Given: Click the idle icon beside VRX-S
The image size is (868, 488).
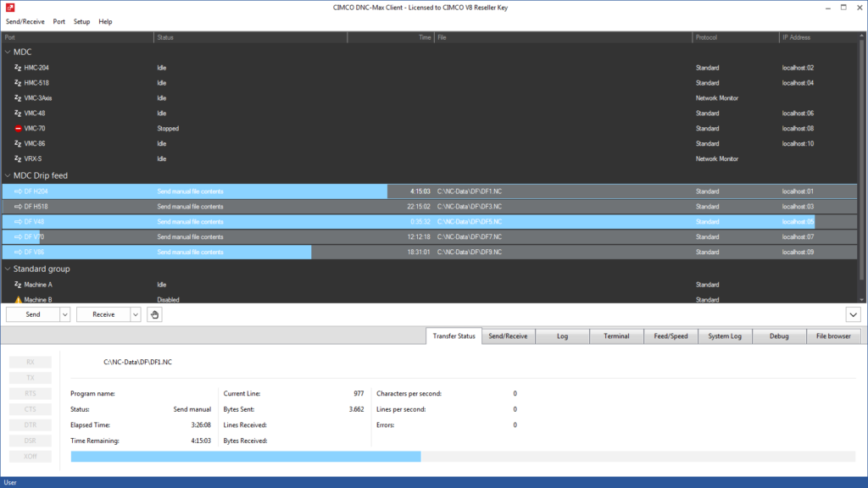Looking at the screenshot, I should (18, 158).
